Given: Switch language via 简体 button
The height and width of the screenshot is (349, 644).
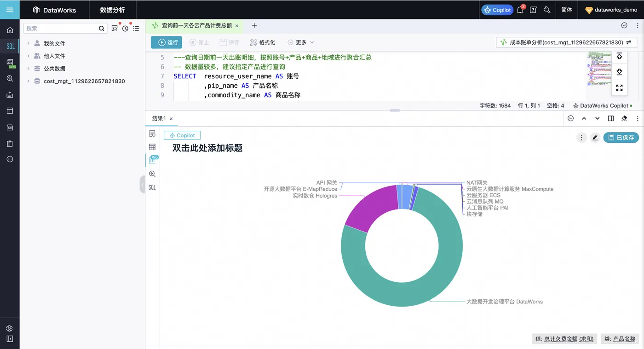Looking at the screenshot, I should (567, 10).
